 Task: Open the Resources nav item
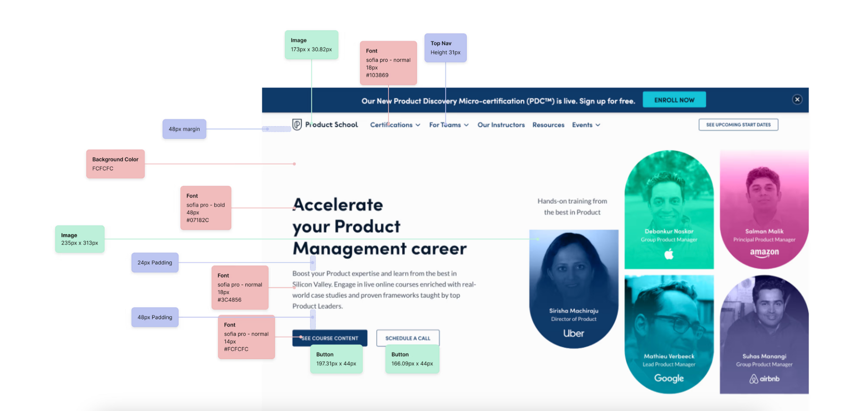548,125
